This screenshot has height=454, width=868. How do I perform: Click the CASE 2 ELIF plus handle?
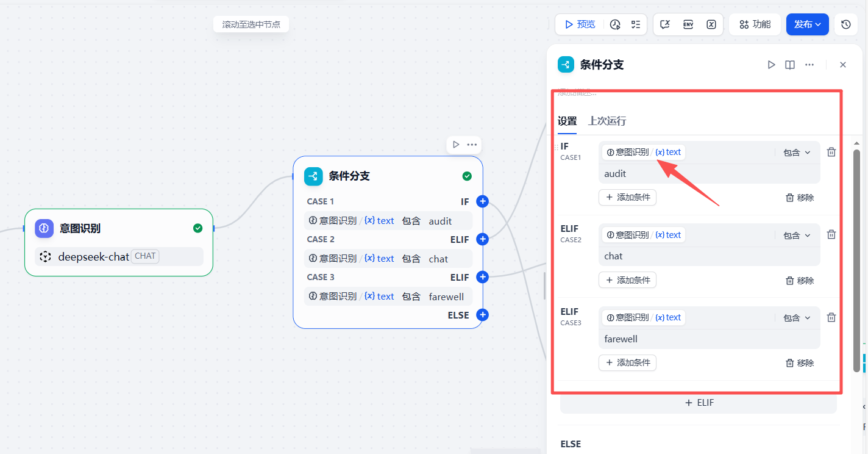482,239
